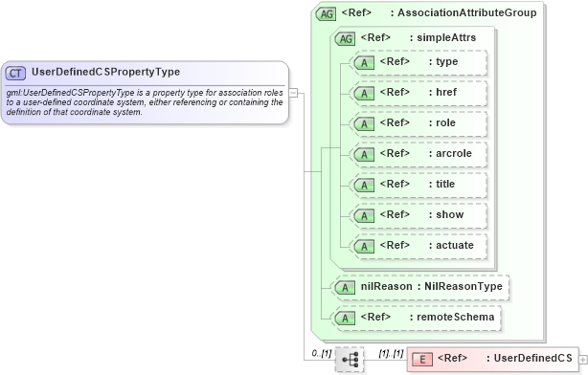588x375 pixels.
Task: Click the CT icon of UserDefinedCSPropertyType
Action: (x=15, y=73)
